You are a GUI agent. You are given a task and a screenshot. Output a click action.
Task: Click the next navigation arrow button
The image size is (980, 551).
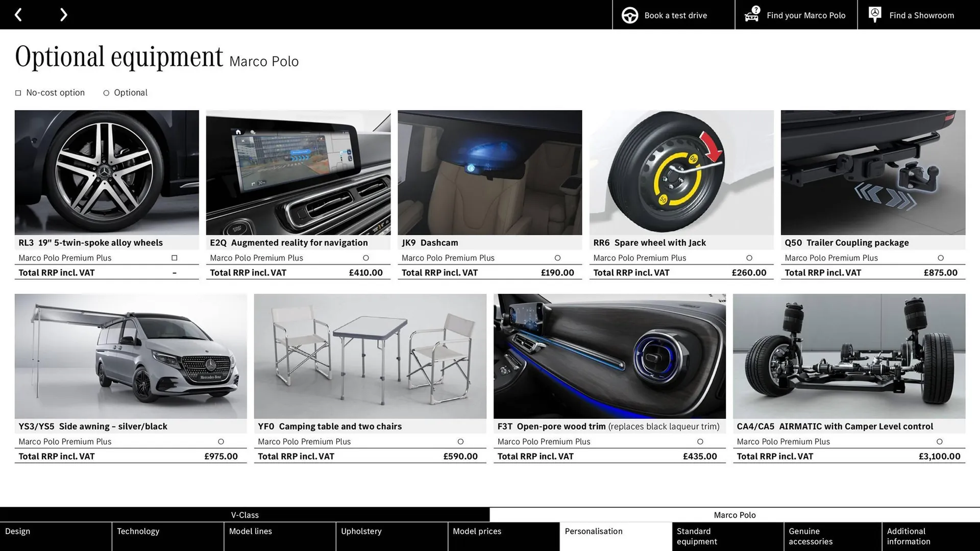tap(63, 14)
